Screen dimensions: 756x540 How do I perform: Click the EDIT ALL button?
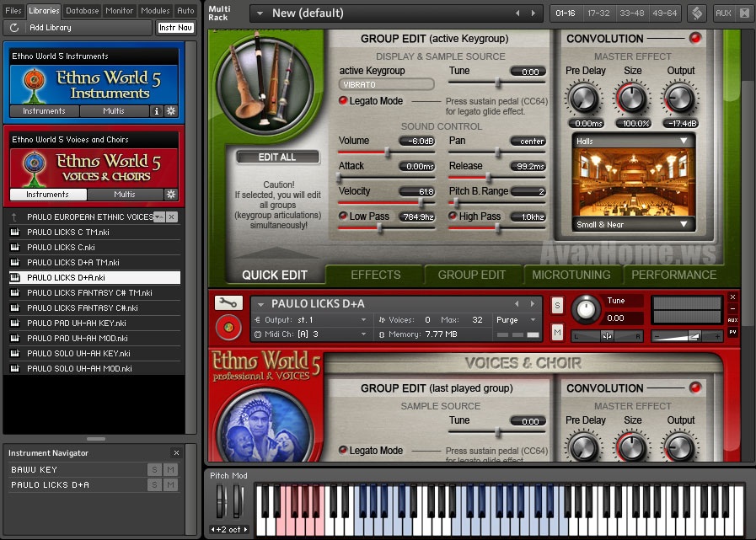pyautogui.click(x=277, y=158)
